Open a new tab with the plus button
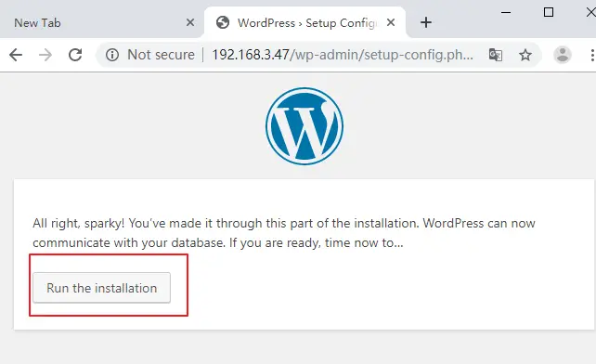596x364 pixels. tap(426, 22)
